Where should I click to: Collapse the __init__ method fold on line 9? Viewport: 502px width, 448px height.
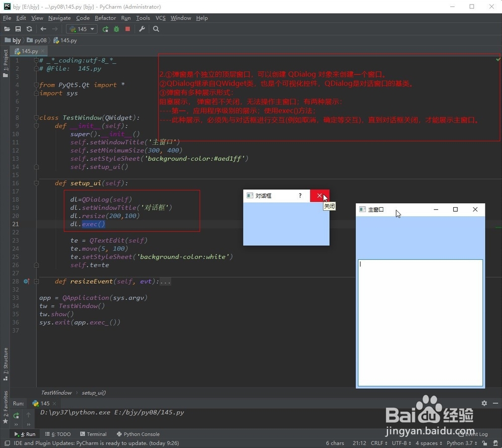click(x=37, y=126)
